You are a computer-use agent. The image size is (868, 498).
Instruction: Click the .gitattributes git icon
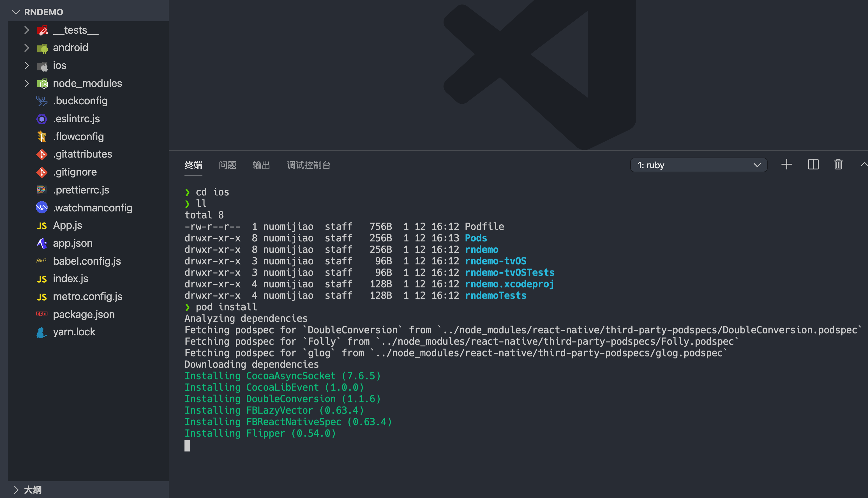(42, 155)
